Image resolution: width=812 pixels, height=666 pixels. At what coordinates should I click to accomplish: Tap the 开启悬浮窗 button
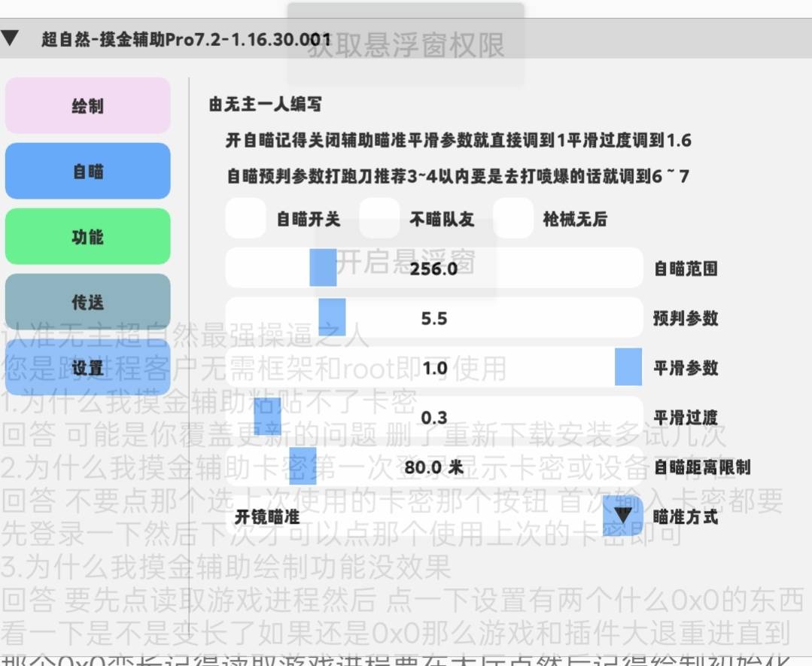(x=405, y=262)
